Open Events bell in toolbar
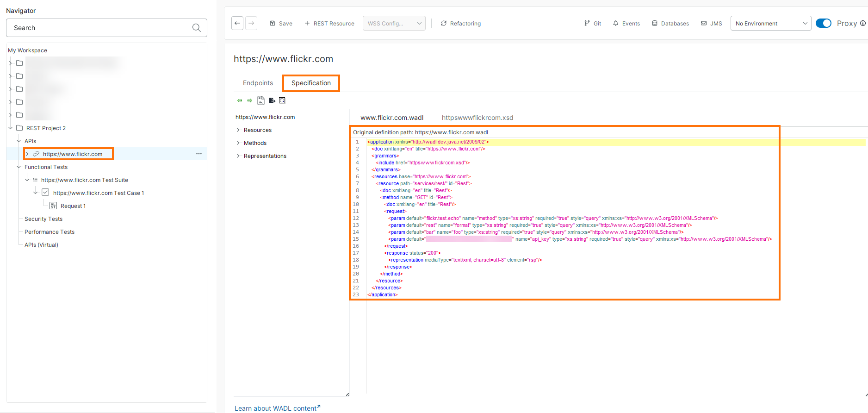 (626, 23)
